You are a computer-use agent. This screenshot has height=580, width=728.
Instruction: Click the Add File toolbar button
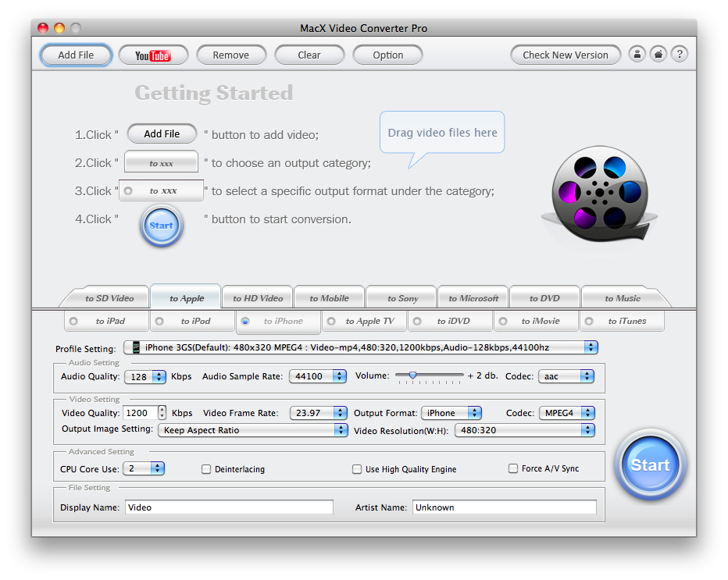pyautogui.click(x=76, y=55)
